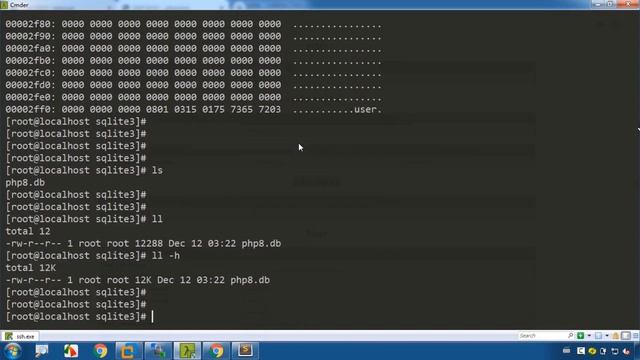Open the first Chrome icon on taskbar

click(100, 351)
